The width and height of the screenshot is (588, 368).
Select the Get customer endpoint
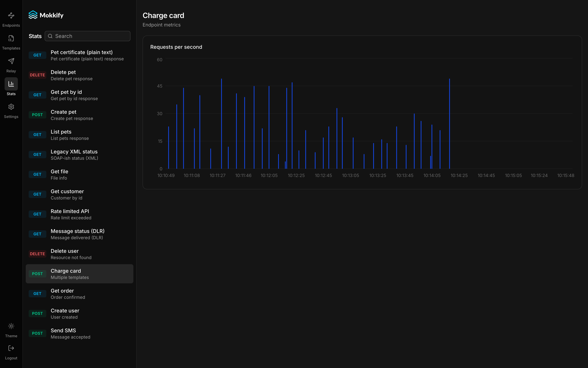[79, 194]
